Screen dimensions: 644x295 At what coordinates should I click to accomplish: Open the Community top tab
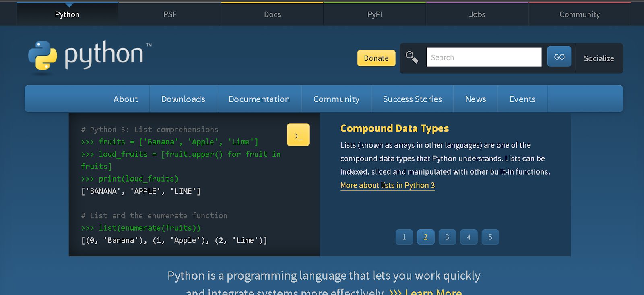[x=580, y=14]
